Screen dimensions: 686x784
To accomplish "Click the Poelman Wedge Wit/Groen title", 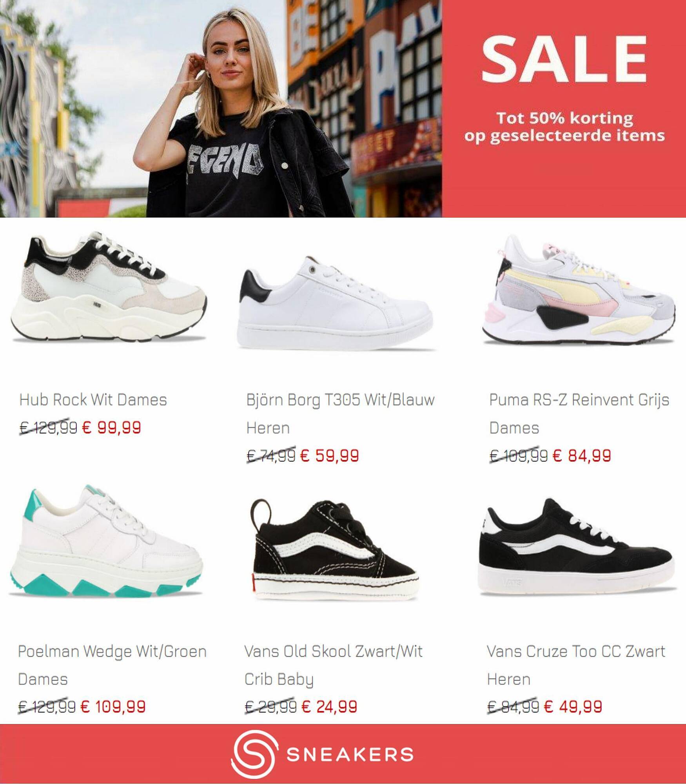I will (112, 665).
